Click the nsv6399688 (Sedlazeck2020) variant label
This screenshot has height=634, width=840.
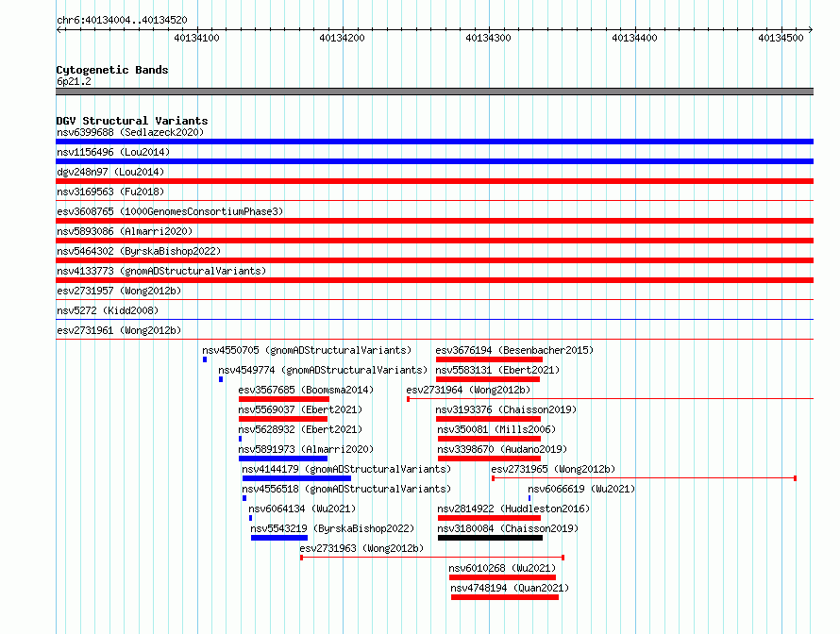[x=130, y=132]
